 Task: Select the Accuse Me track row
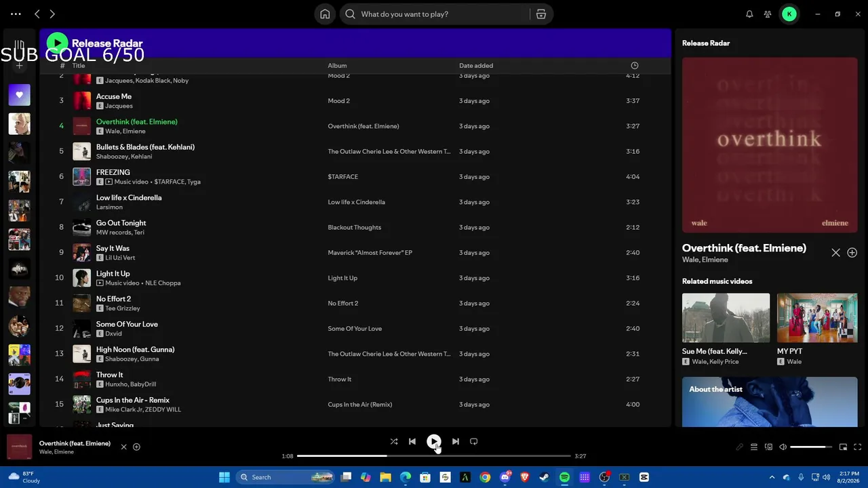[x=355, y=101]
